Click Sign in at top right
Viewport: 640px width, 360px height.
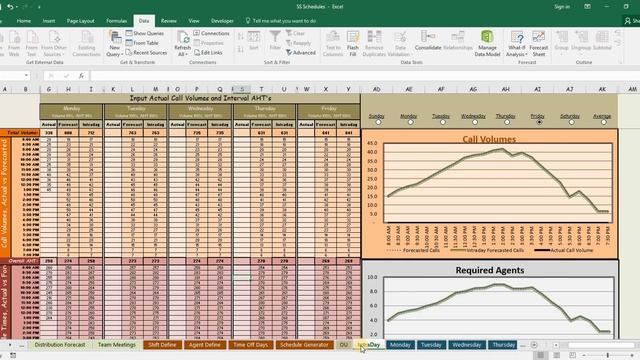(562, 7)
